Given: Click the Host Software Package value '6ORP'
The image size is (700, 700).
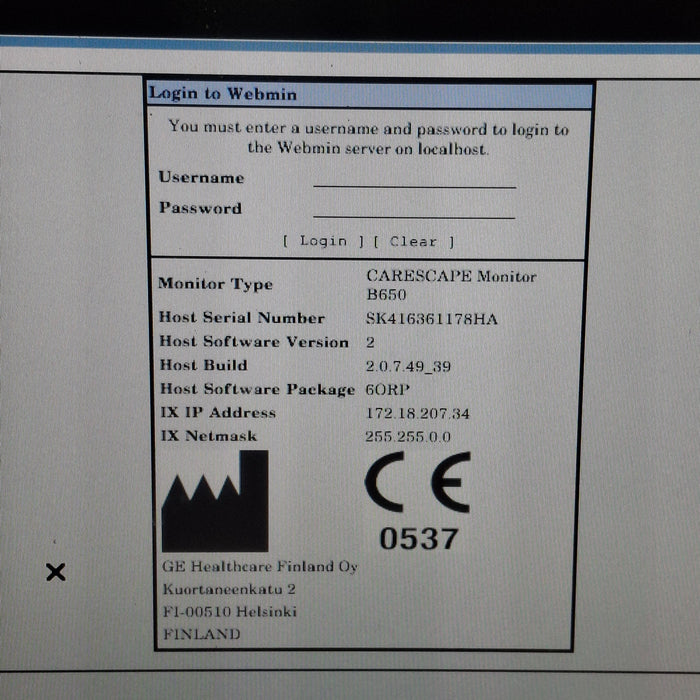Looking at the screenshot, I should [x=387, y=390].
